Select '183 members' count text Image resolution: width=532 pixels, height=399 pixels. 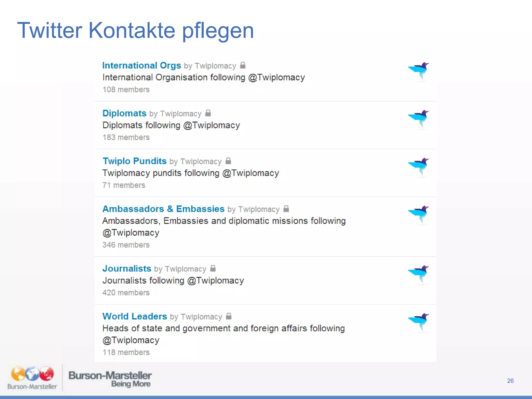(x=126, y=137)
